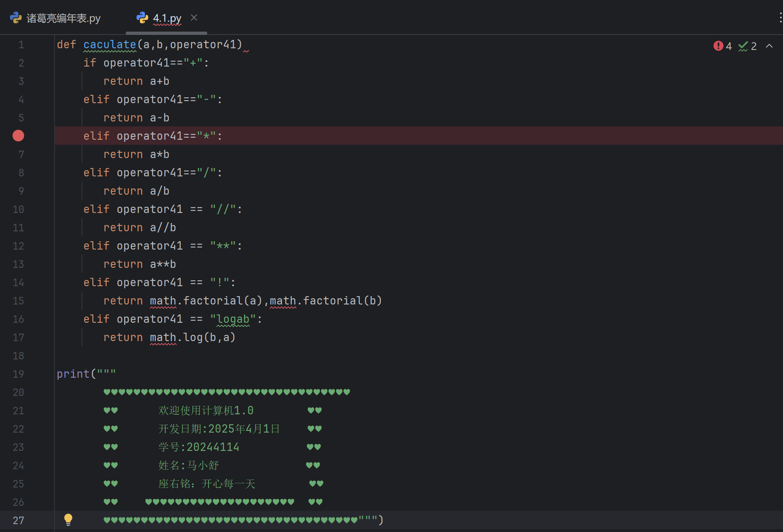The width and height of the screenshot is (783, 532).
Task: Click line number 1 in the gutter
Action: pos(21,45)
